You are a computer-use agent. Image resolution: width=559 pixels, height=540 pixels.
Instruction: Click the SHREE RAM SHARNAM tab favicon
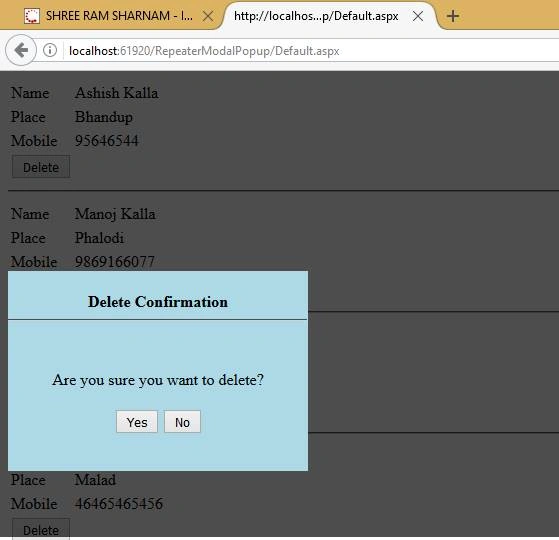[32, 16]
